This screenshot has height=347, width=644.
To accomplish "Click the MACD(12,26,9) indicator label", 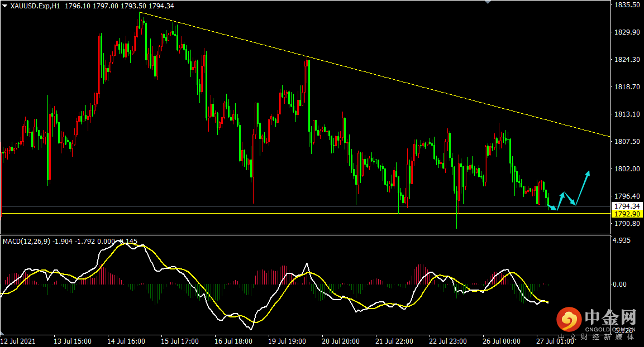I will coord(27,241).
